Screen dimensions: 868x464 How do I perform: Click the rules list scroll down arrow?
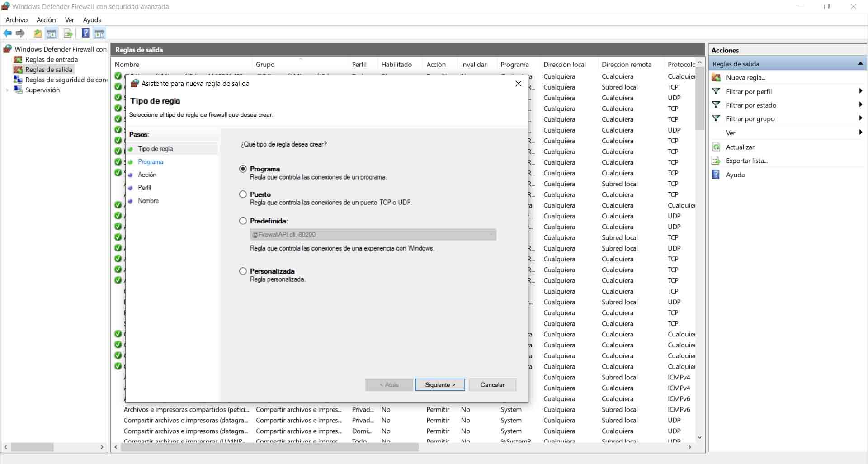pyautogui.click(x=700, y=437)
